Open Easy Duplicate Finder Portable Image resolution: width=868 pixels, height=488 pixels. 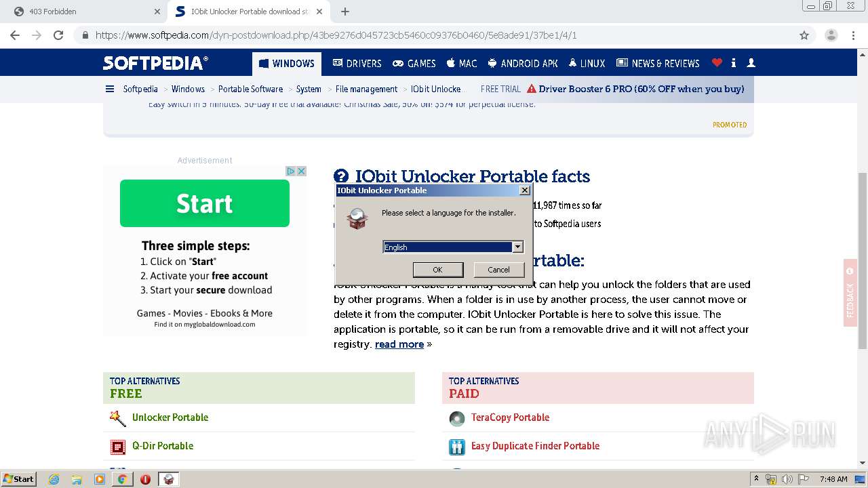[x=535, y=446]
